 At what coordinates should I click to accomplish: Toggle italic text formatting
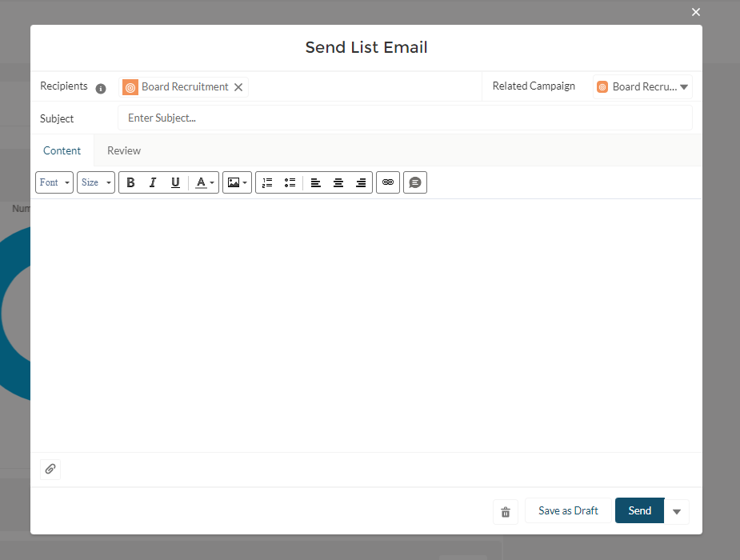(x=153, y=182)
